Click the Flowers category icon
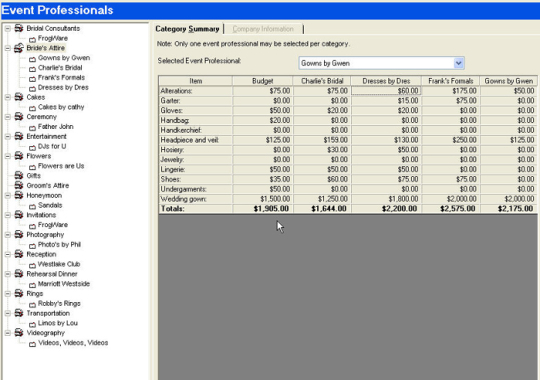 [19, 156]
